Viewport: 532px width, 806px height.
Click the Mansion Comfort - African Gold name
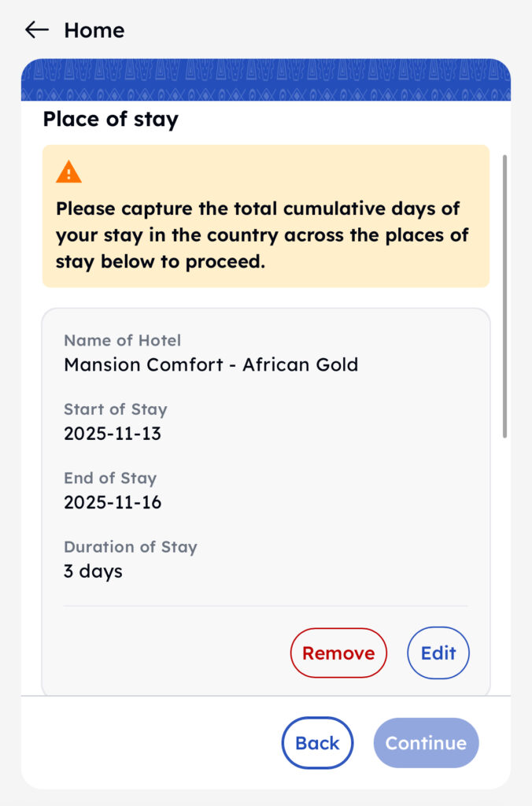(x=211, y=364)
